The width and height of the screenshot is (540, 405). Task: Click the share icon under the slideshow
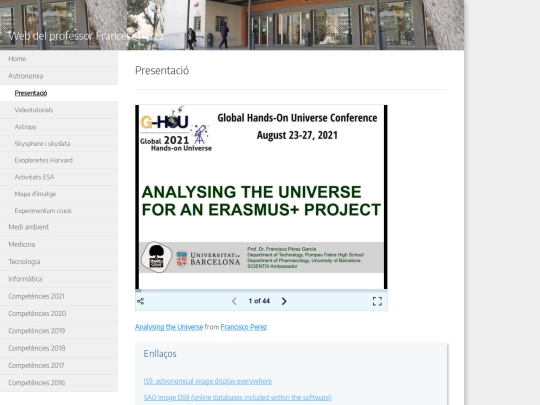[x=141, y=301]
